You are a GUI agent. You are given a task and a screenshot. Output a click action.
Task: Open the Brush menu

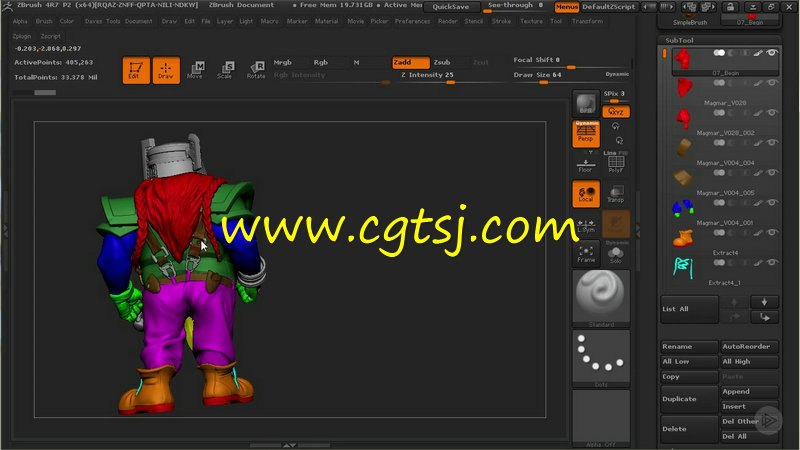[44, 21]
